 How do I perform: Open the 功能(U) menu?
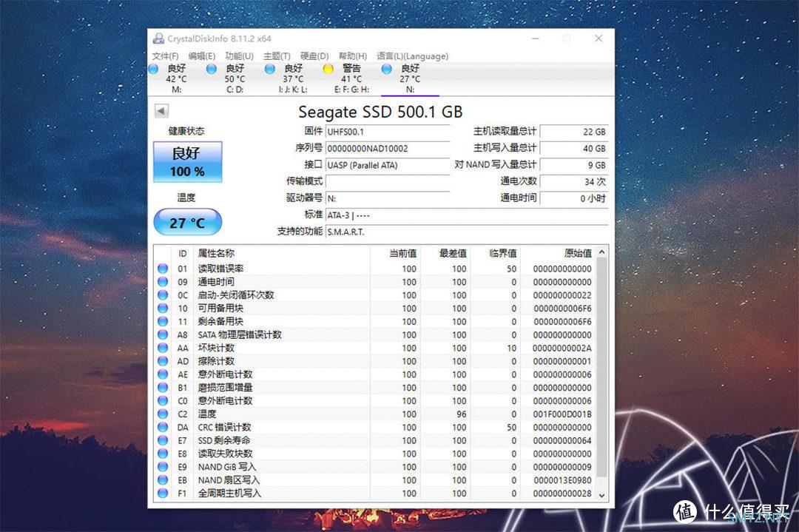239,56
